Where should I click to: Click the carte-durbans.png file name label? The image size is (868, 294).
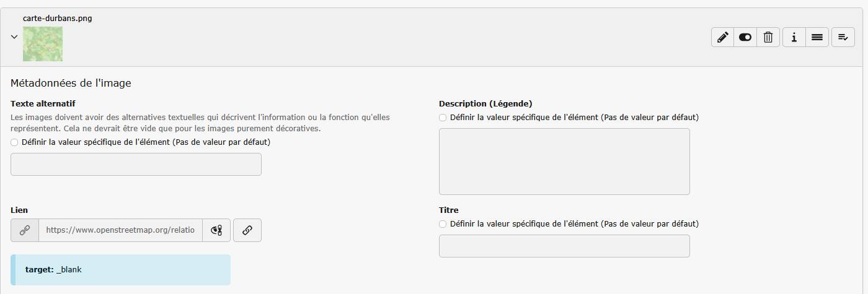click(x=58, y=18)
